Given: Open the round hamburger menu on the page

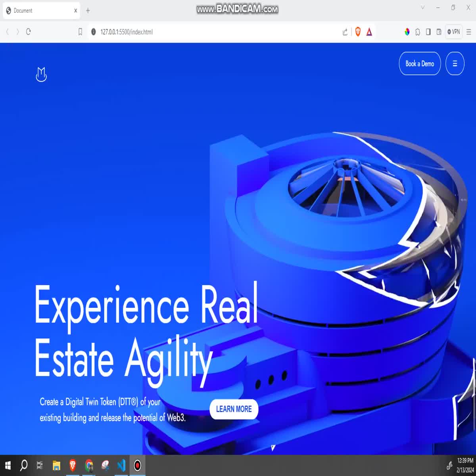Looking at the screenshot, I should click(455, 63).
